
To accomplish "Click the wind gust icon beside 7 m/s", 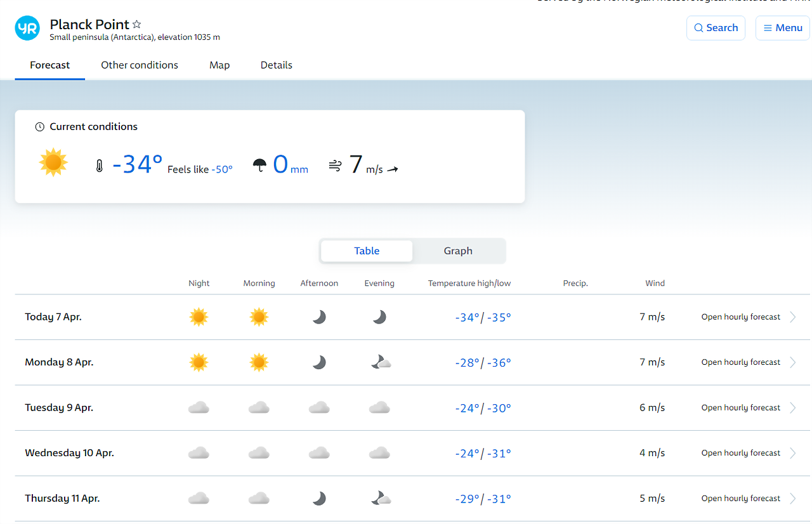I will tap(336, 166).
